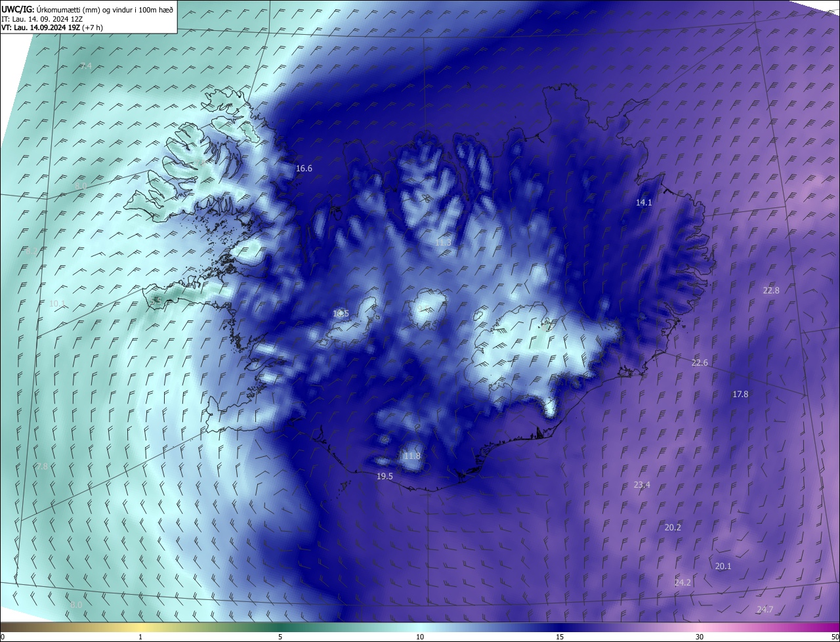
Task: Click the colour scale tick labelled 10
Action: click(420, 637)
